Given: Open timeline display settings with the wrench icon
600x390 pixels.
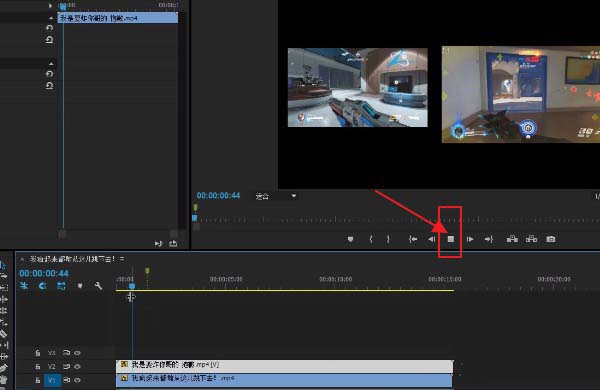Looking at the screenshot, I should (98, 286).
